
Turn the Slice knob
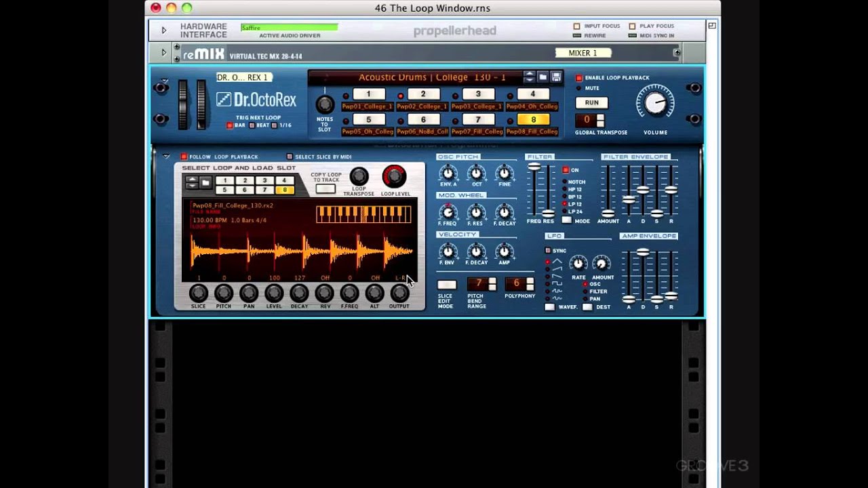tap(198, 293)
